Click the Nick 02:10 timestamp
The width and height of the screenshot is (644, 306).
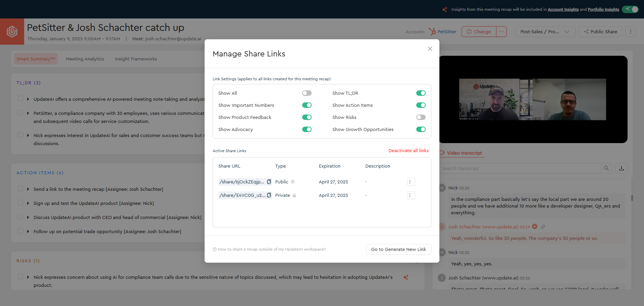[464, 188]
